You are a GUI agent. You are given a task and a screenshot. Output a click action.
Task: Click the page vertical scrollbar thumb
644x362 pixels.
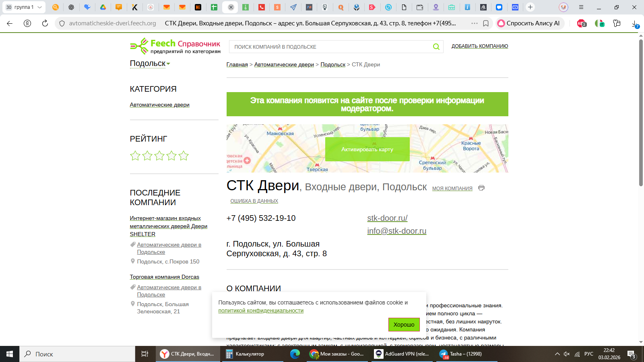pyautogui.click(x=641, y=113)
